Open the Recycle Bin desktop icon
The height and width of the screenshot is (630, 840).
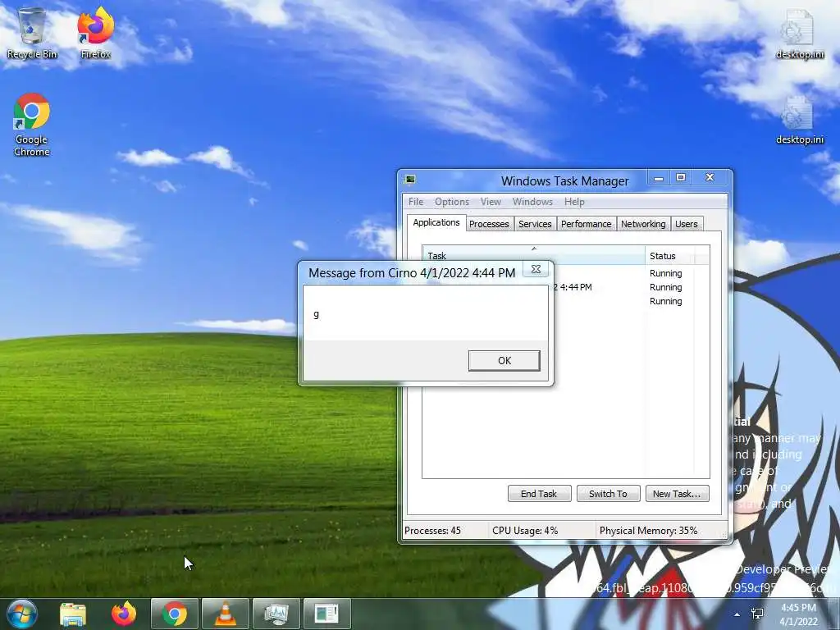[32, 33]
